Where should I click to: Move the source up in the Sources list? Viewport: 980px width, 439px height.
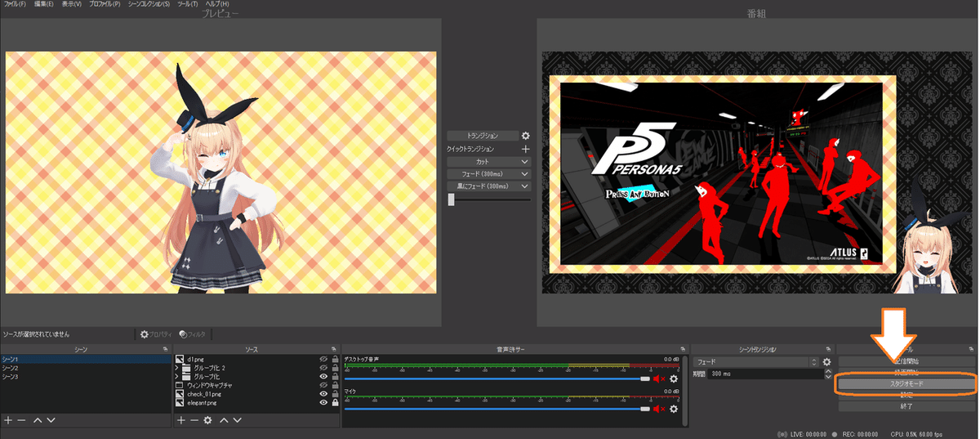click(x=224, y=419)
